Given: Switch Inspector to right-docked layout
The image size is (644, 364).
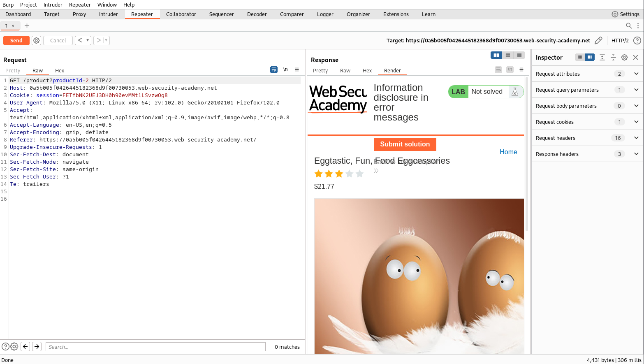Looking at the screenshot, I should 590,57.
